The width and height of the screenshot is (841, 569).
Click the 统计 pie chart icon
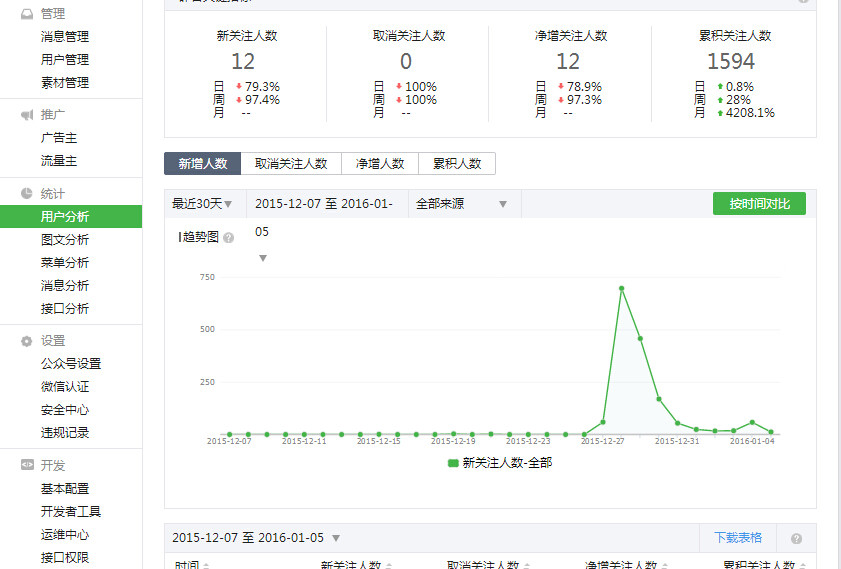pyautogui.click(x=27, y=193)
